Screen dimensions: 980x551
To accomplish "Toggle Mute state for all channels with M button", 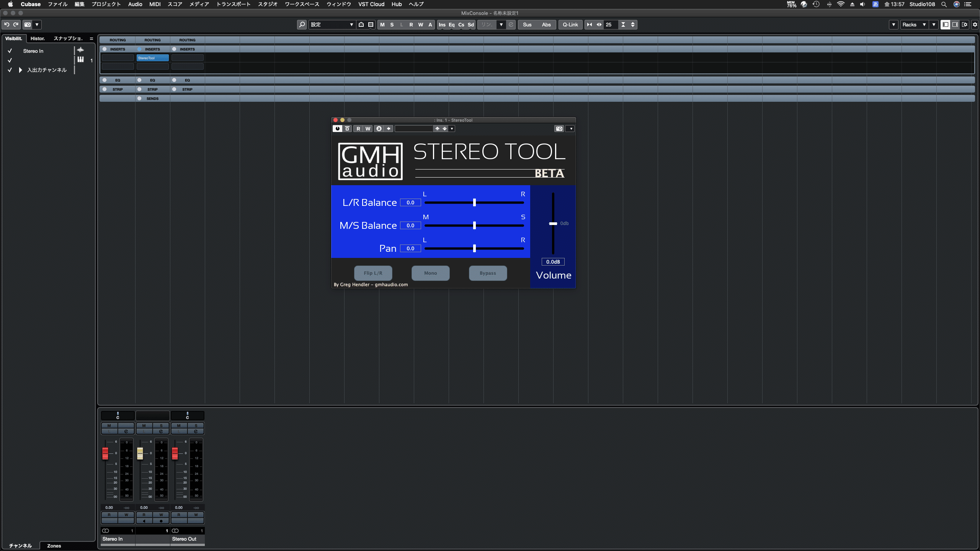I will (382, 24).
